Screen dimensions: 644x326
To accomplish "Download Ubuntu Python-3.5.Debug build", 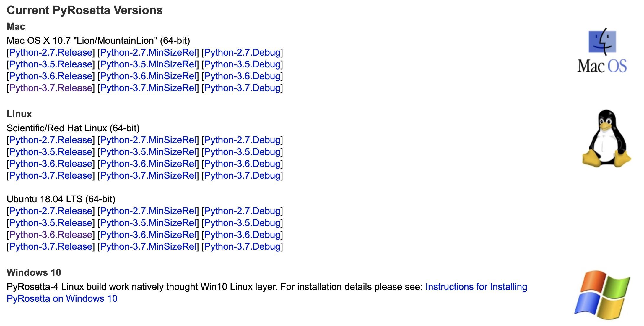I will tap(242, 223).
